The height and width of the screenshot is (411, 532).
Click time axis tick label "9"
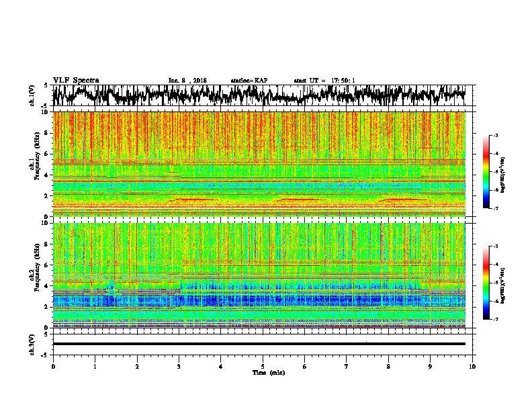[430, 367]
